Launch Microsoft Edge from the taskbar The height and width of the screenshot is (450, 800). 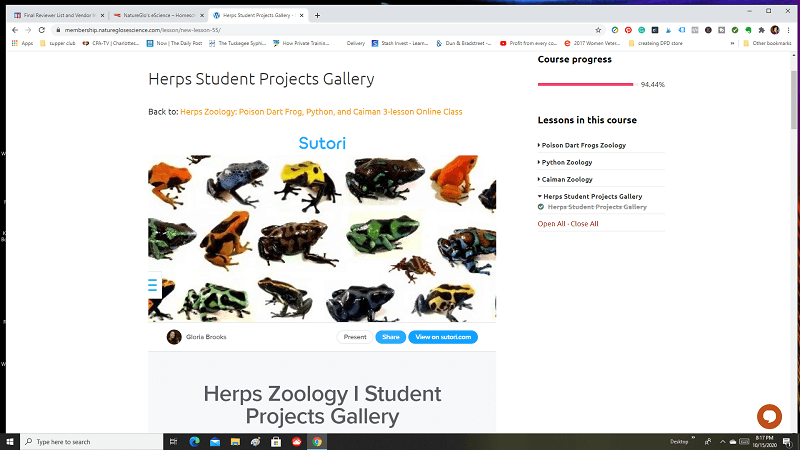pos(194,442)
